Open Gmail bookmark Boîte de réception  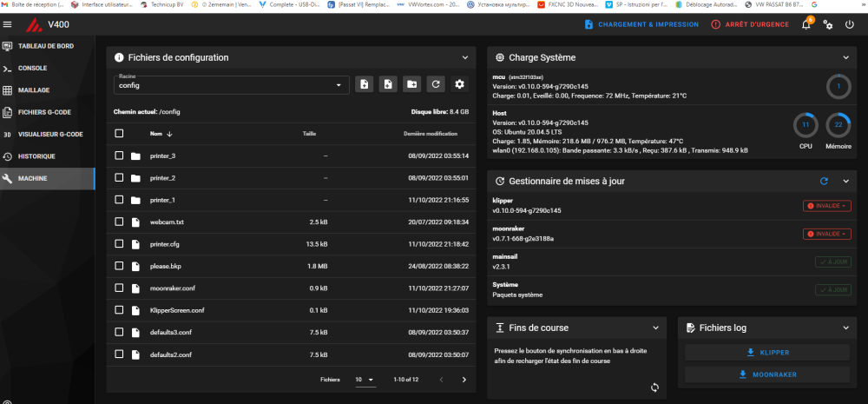pos(33,4)
